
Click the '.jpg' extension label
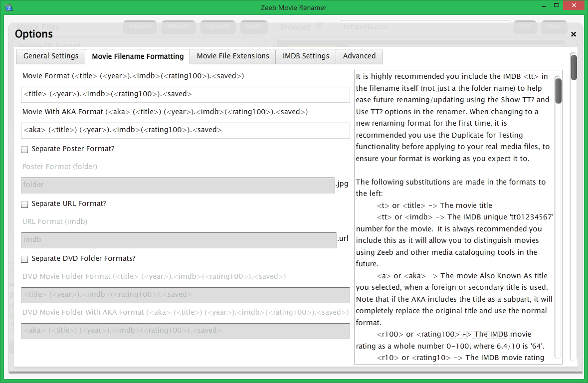coord(342,184)
